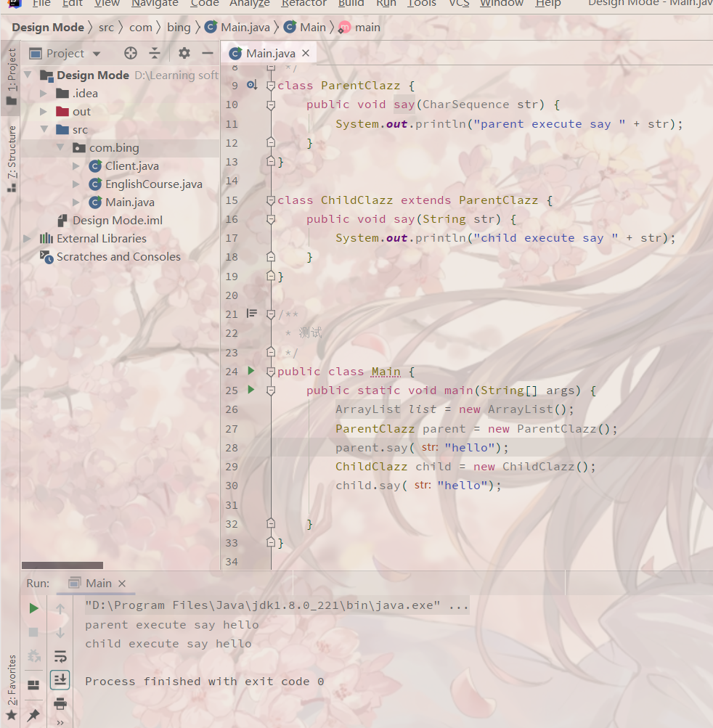Screen dimensions: 713x728
Task: Open the 2: Favorites tool window stripe
Action: (11, 681)
